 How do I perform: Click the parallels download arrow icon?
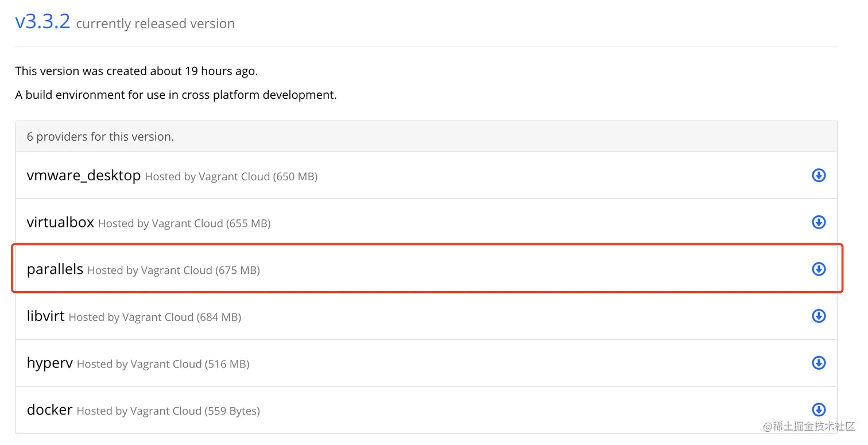(x=819, y=269)
